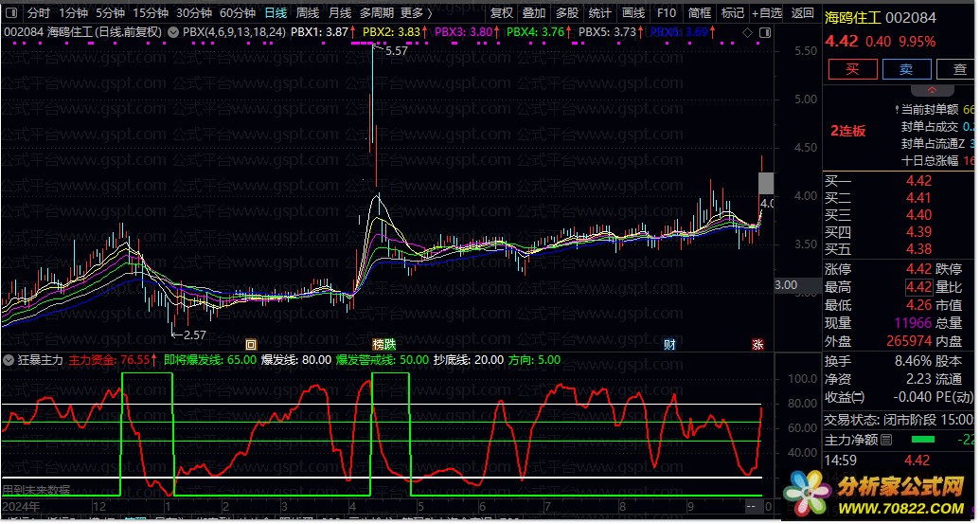Switch to the 分时 intraday view
Screen dimensions: 980x524
[38, 13]
